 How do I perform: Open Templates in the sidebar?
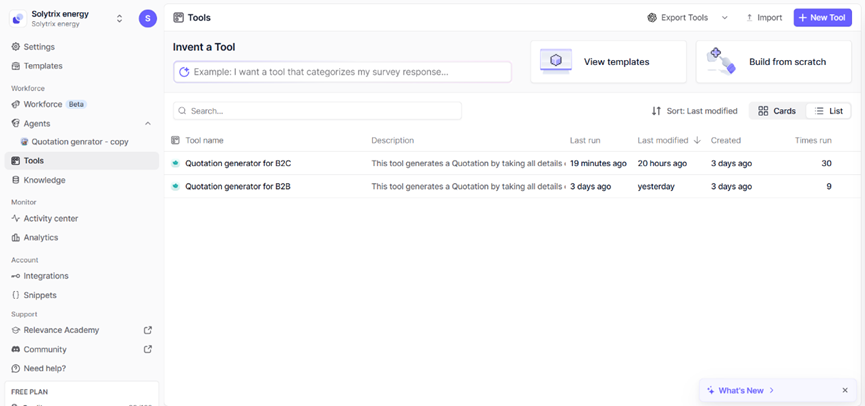(43, 66)
